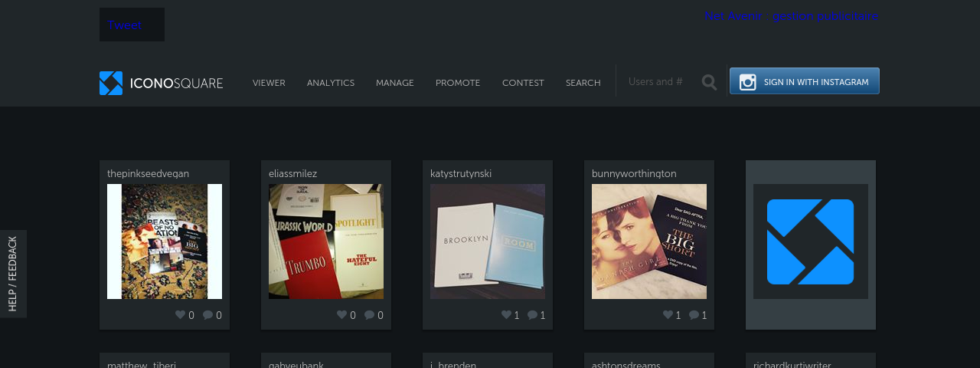The image size is (980, 368).
Task: Open bunnyworthington username link
Action: tap(634, 174)
